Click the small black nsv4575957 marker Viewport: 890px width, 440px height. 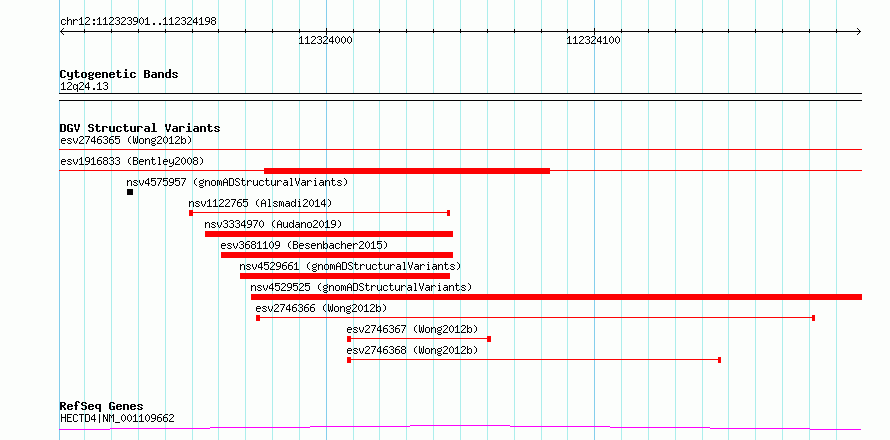tap(130, 192)
